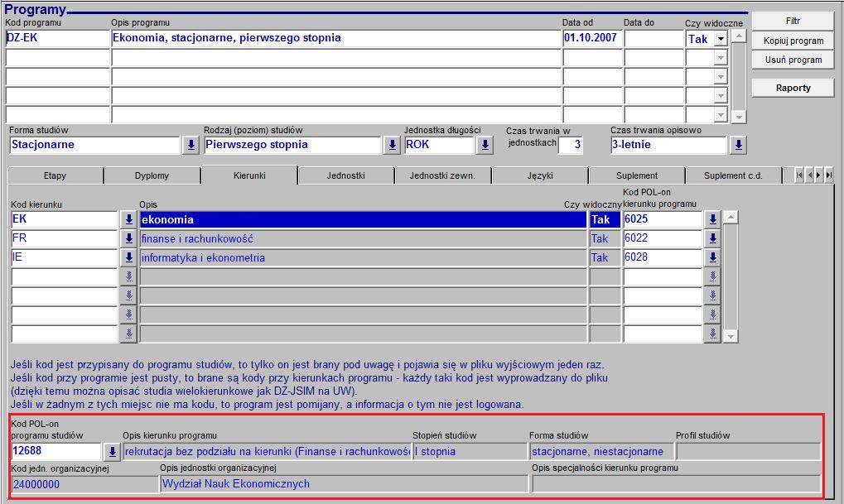The image size is (844, 504).
Task: Click the Kod POL-on programu studiów field 12688
Action: point(56,452)
